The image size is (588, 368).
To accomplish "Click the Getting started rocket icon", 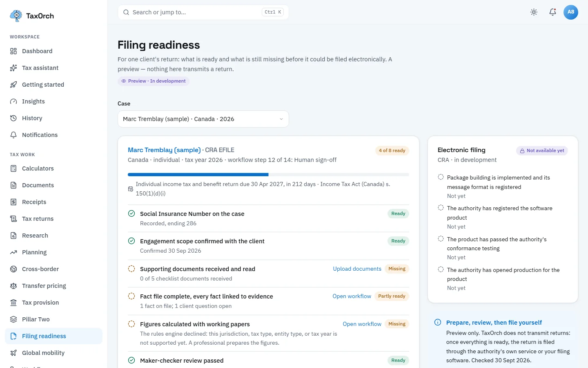I will [x=13, y=85].
